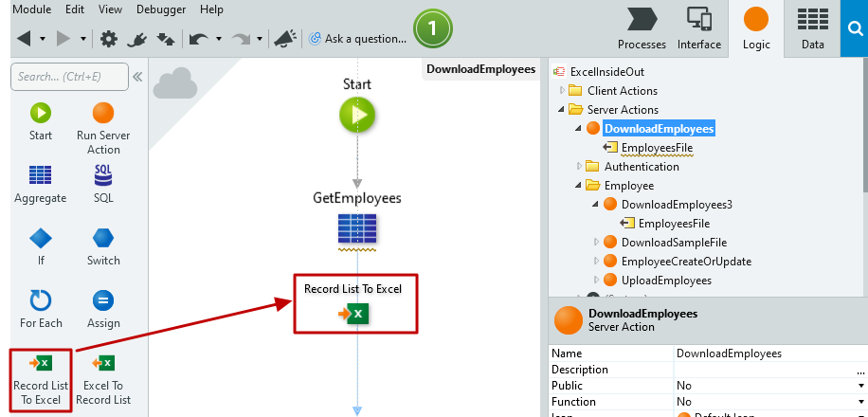Open the settings gear in toolbar
Image resolution: width=868 pixels, height=417 pixels.
pos(108,39)
